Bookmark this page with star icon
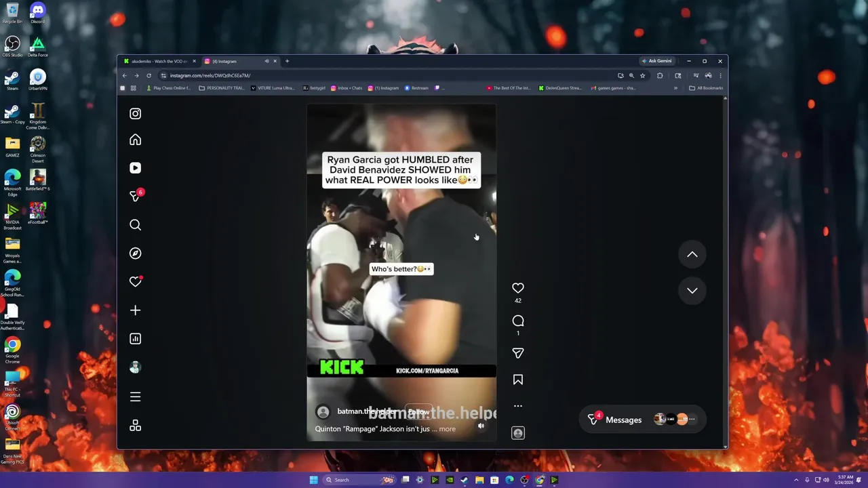868x488 pixels. tap(642, 75)
